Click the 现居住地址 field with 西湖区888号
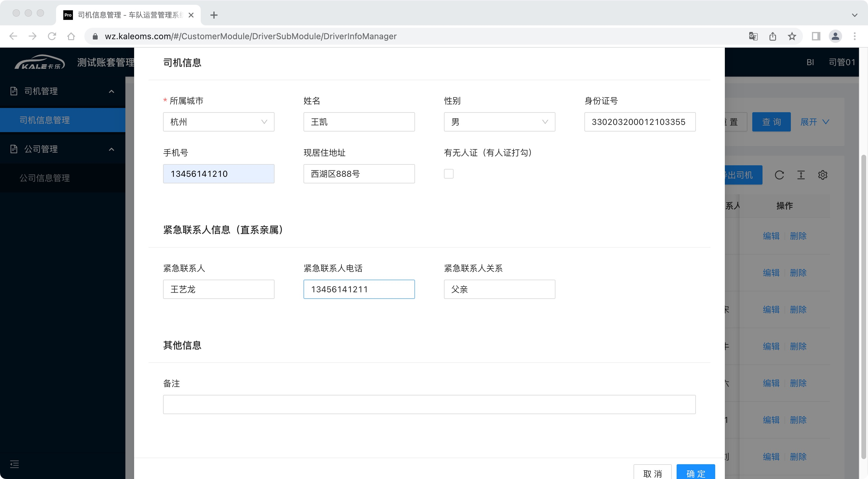The image size is (868, 479). (x=359, y=174)
